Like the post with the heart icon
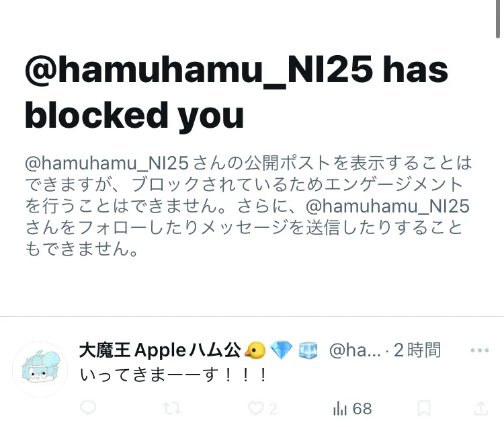504x427 pixels. 256,409
